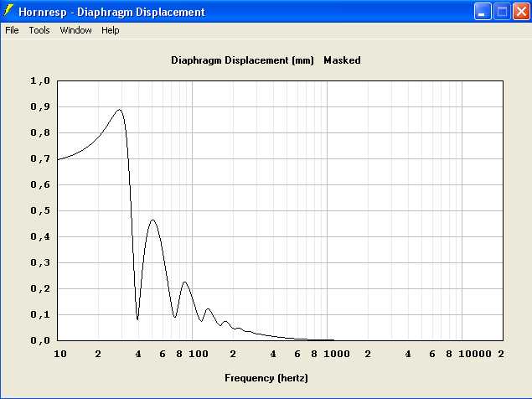Image resolution: width=532 pixels, height=399 pixels.
Task: Click the '0,6' y-axis value
Action: (x=40, y=184)
